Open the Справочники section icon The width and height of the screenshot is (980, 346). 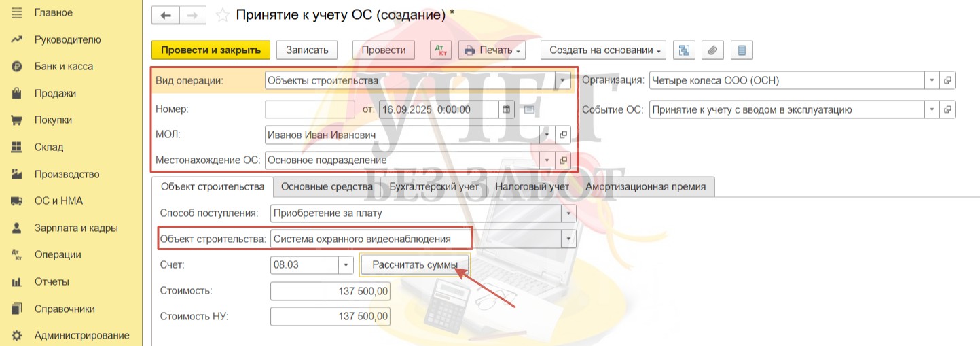[x=17, y=309]
